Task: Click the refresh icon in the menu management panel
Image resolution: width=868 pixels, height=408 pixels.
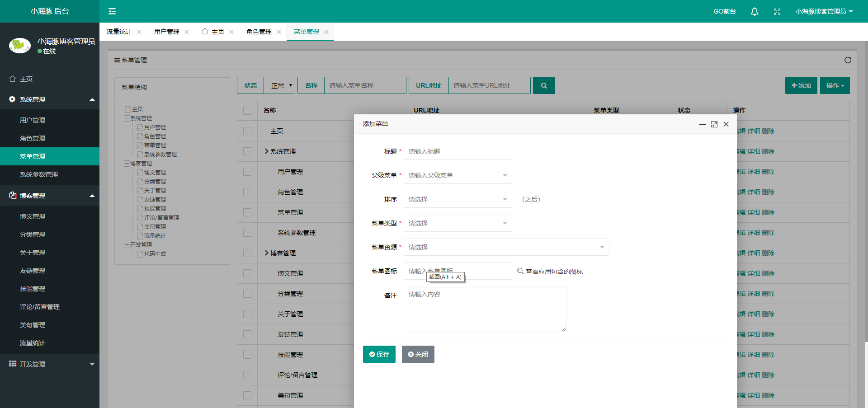Action: pyautogui.click(x=848, y=60)
